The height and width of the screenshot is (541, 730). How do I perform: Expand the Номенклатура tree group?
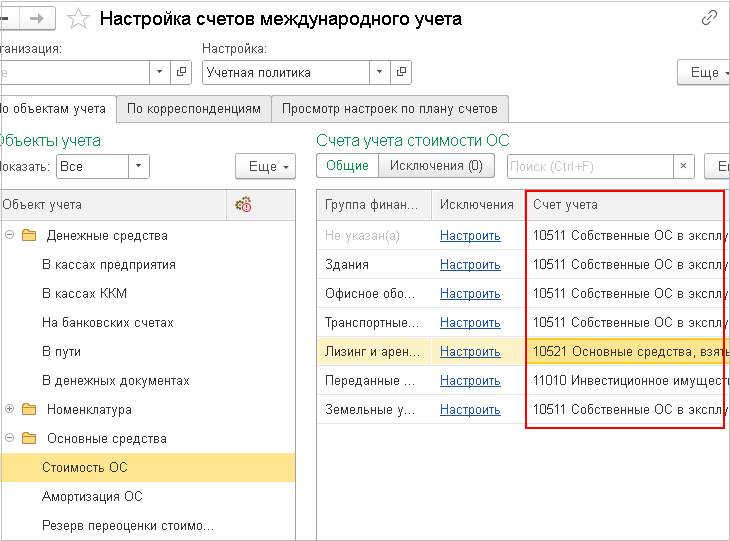[x=10, y=410]
